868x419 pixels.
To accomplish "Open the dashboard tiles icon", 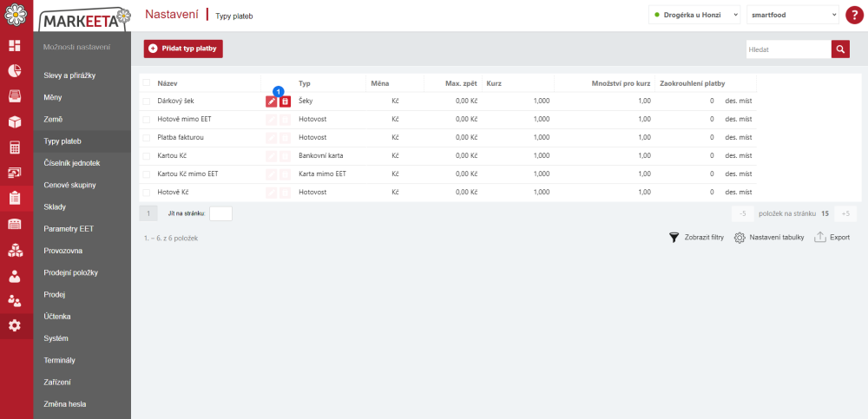I will [x=15, y=46].
